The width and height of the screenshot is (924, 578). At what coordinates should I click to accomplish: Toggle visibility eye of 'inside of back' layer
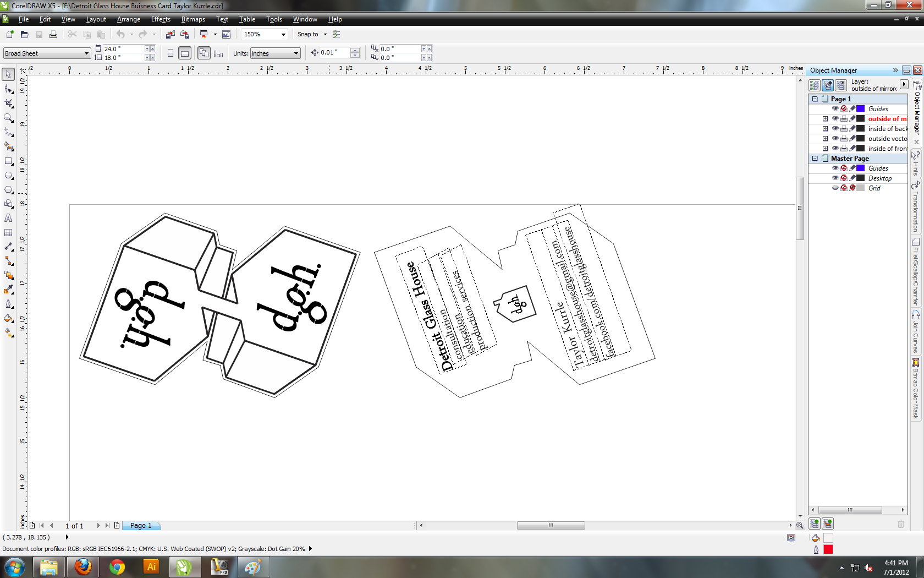pyautogui.click(x=835, y=129)
